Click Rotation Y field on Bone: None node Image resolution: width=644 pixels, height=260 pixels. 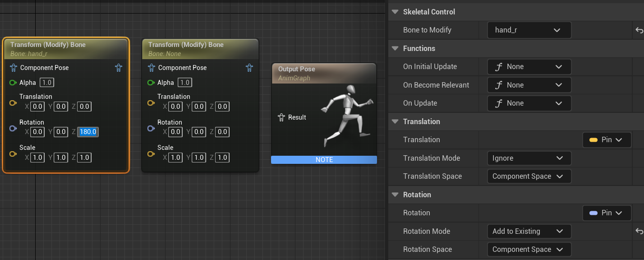click(199, 132)
